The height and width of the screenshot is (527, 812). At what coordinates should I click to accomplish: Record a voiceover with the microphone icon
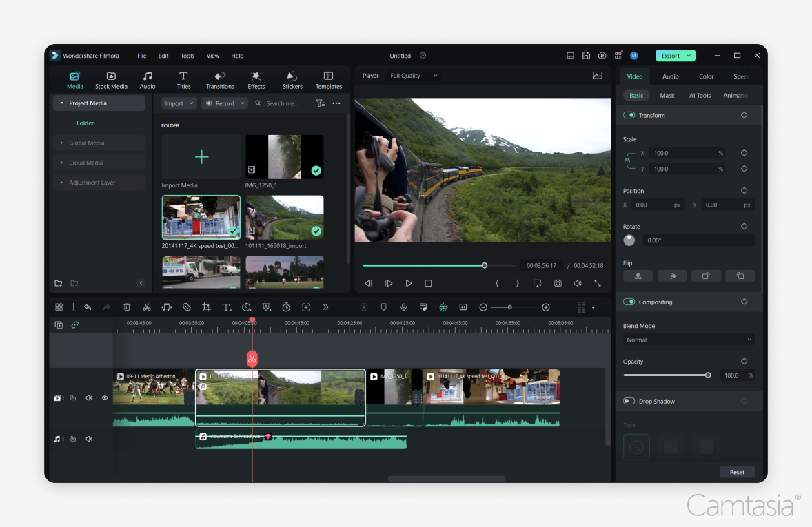[x=403, y=307]
